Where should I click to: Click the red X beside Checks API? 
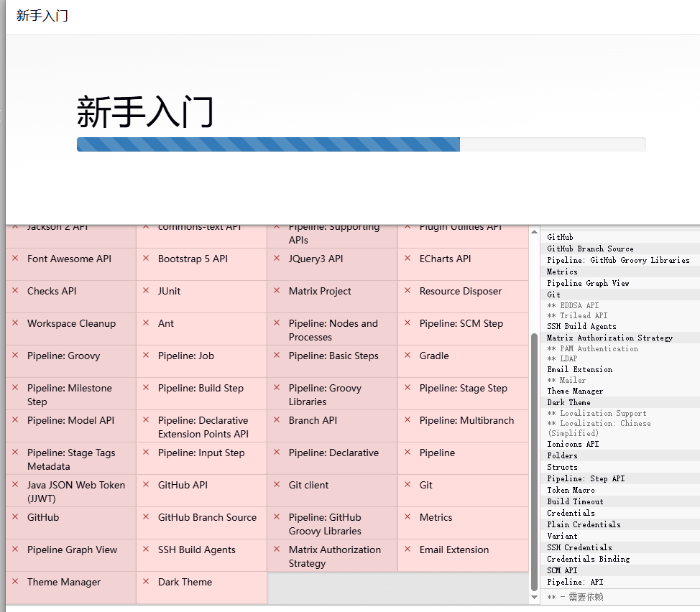point(15,290)
